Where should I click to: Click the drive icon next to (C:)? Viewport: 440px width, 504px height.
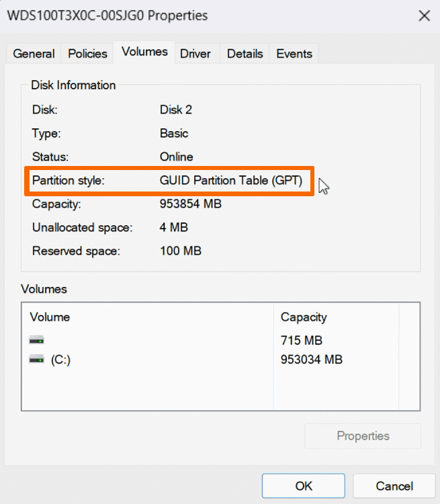click(36, 360)
